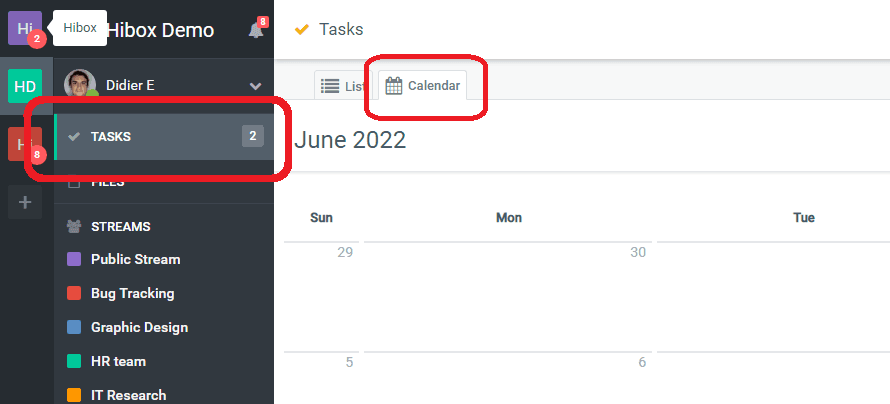Open the IT Research stream

tap(128, 395)
